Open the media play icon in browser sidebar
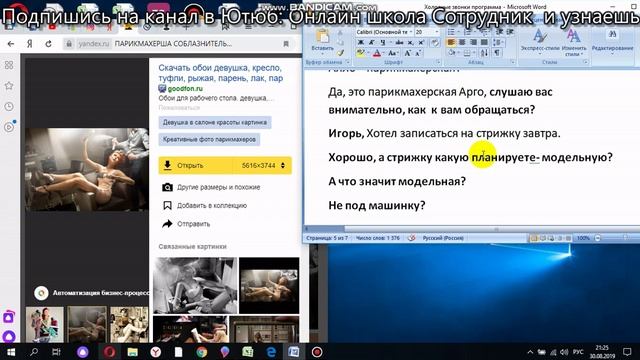The height and width of the screenshot is (360, 640). click(9, 127)
